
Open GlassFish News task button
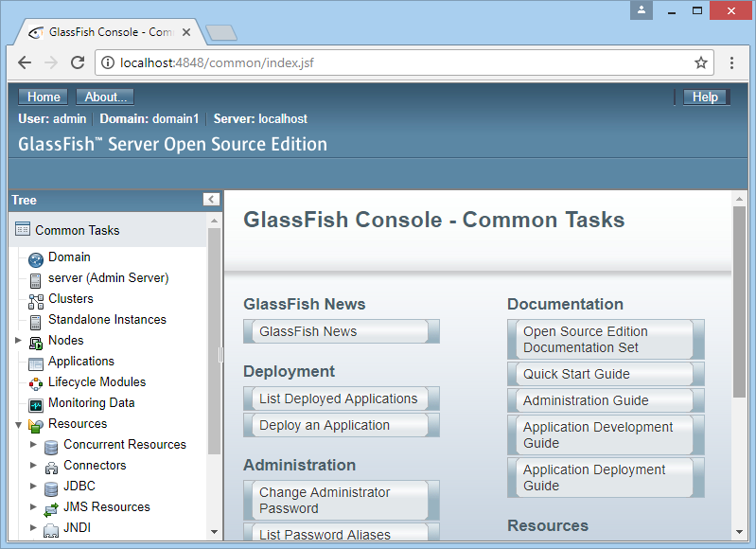342,331
